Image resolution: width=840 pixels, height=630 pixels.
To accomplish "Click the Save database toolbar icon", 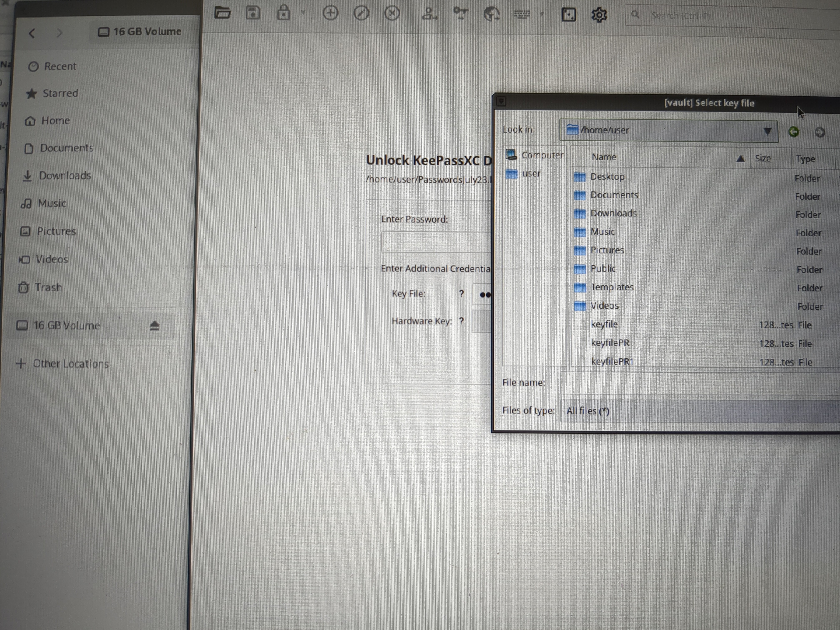I will click(253, 13).
